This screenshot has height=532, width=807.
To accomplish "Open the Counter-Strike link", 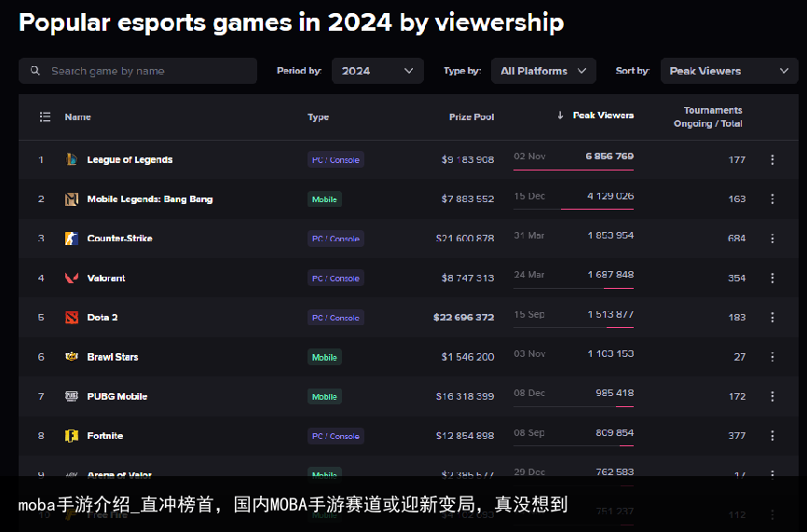I will pos(120,239).
